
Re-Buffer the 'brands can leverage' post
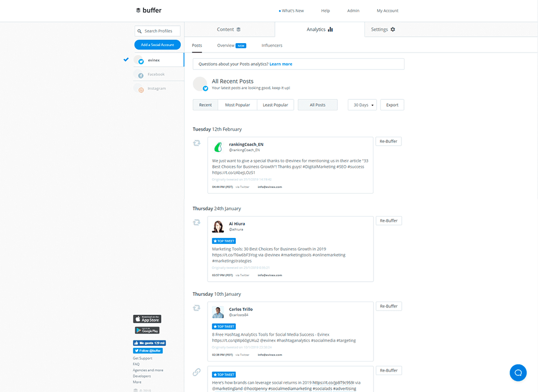[389, 370]
